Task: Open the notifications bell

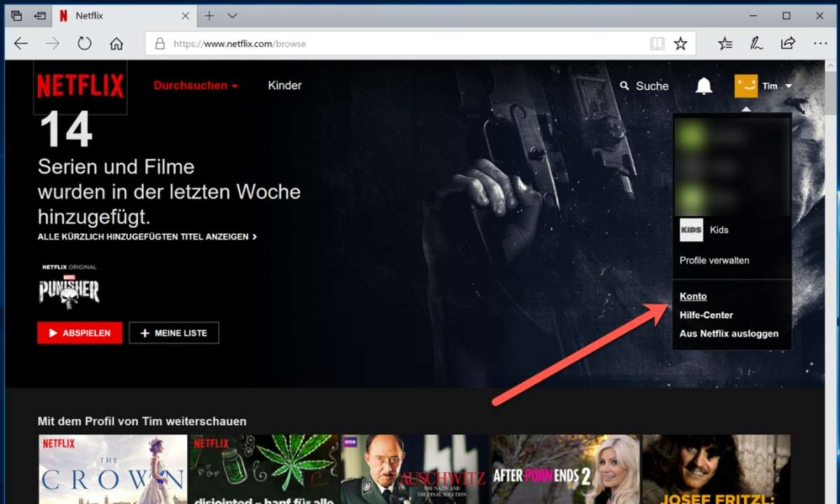Action: 703,86
